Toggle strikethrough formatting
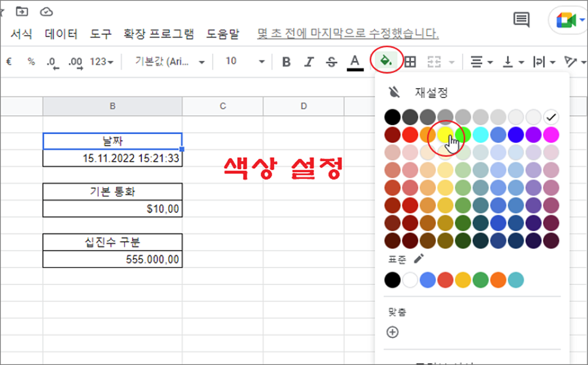Viewport: 588px width, 365px height. click(x=331, y=61)
